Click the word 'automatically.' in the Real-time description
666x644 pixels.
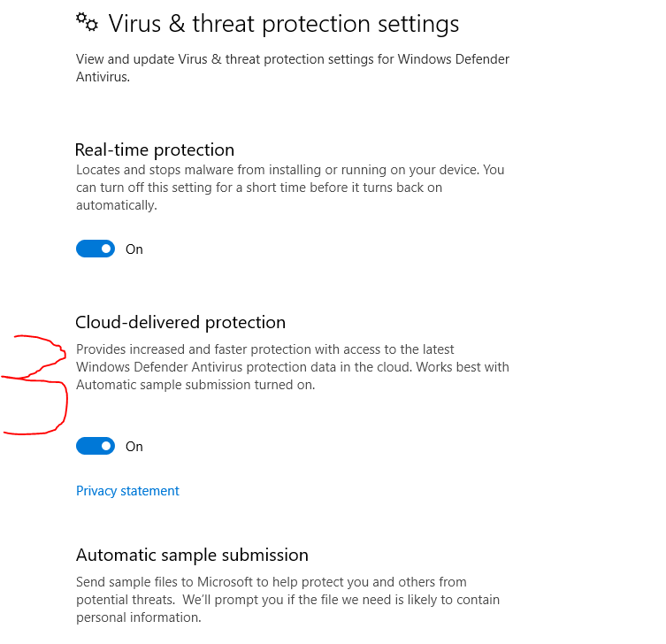click(x=117, y=205)
